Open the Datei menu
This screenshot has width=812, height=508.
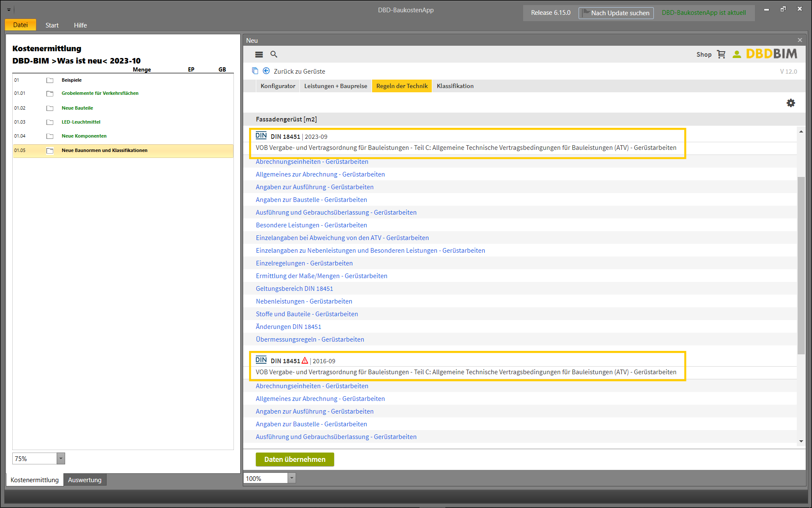click(x=20, y=25)
